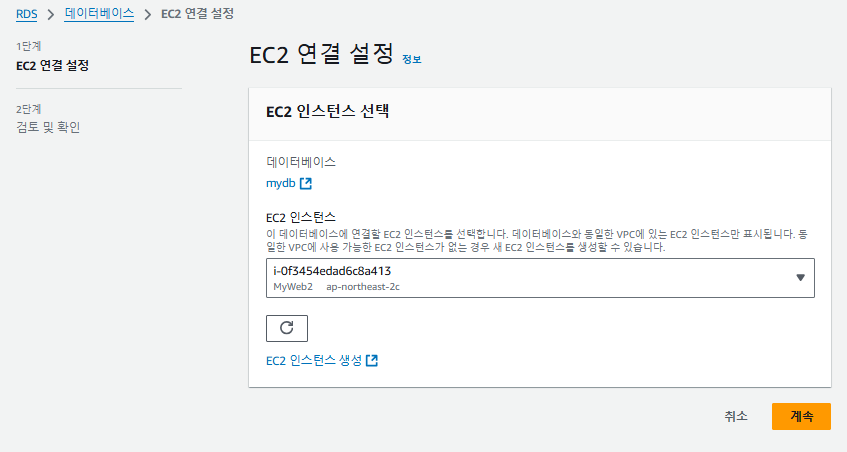The height and width of the screenshot is (452, 847).
Task: Click instance ID i-0f3454edad6c8a413 text
Action: [x=332, y=271]
